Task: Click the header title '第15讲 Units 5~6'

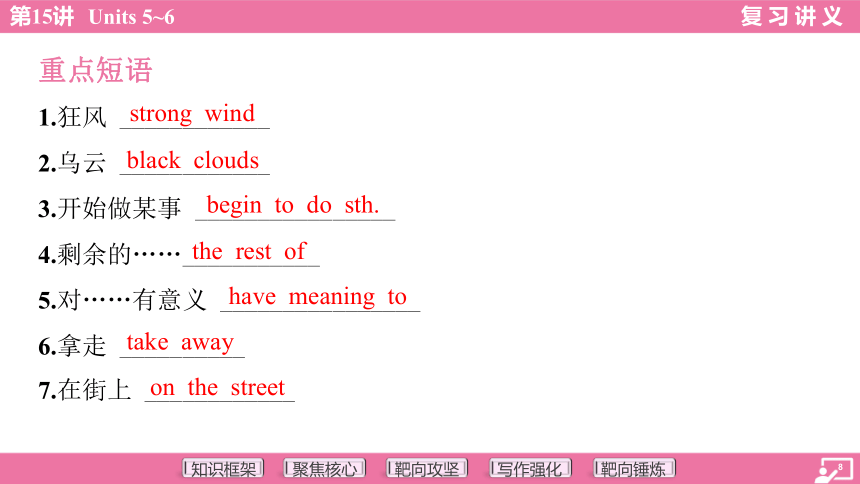Action: tap(92, 16)
